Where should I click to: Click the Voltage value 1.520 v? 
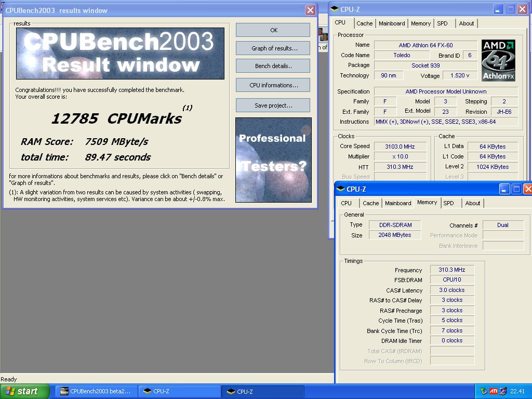click(x=460, y=75)
